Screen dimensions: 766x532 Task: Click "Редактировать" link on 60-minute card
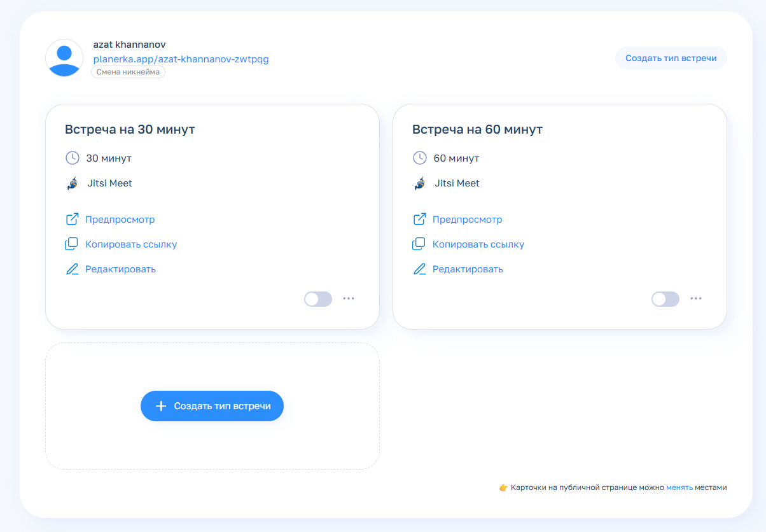tap(468, 269)
